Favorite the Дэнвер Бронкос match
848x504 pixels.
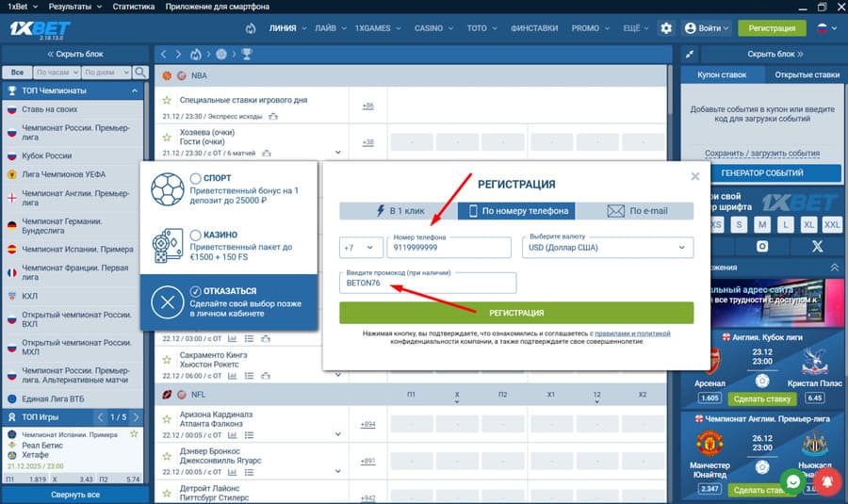167,456
